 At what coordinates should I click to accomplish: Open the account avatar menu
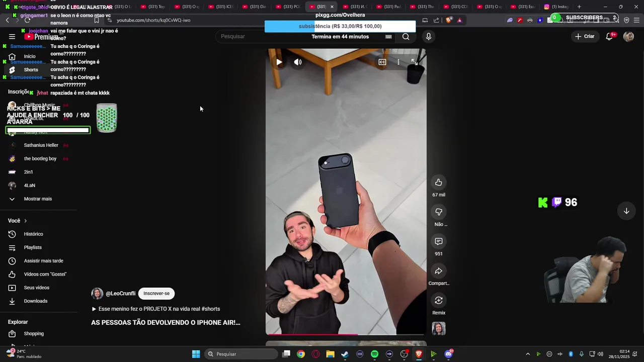pos(628,37)
